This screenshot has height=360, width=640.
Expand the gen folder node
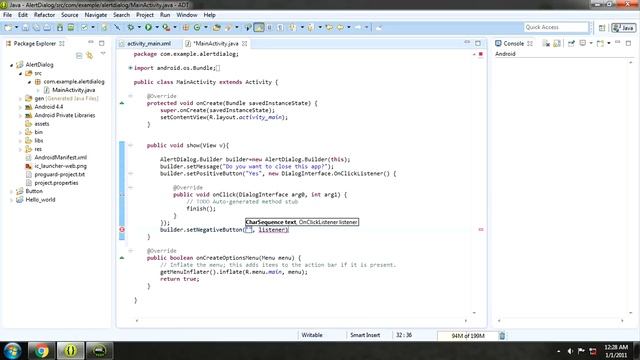tap(20, 99)
